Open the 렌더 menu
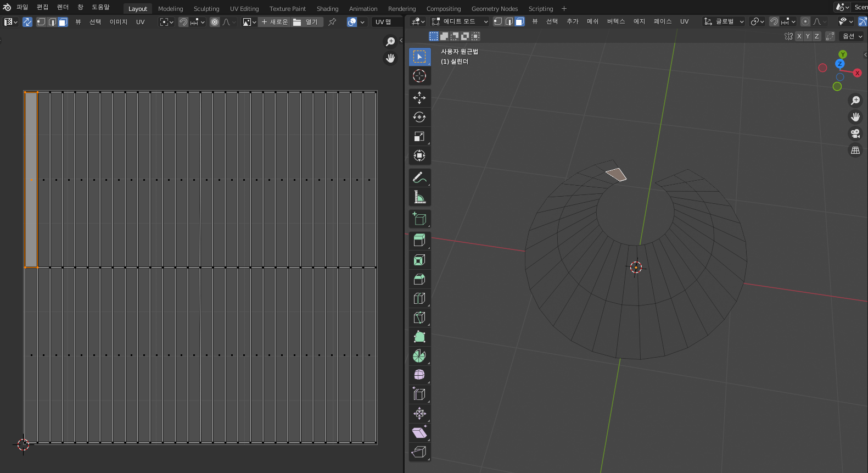The image size is (868, 473). 63,7
